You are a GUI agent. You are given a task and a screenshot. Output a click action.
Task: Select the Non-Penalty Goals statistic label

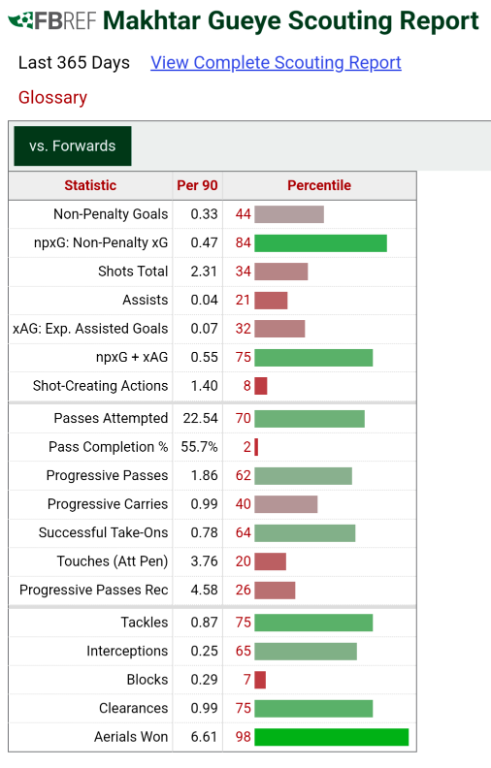[x=111, y=214]
